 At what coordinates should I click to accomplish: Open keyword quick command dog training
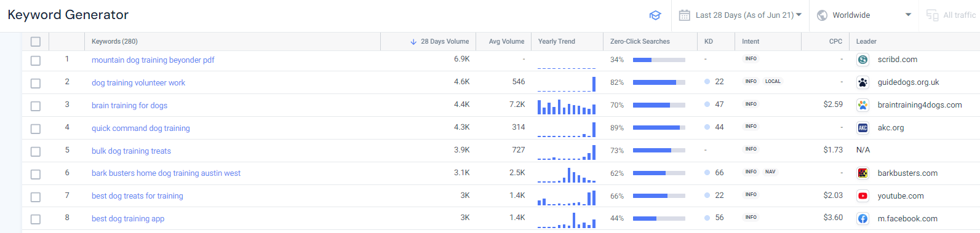[141, 128]
